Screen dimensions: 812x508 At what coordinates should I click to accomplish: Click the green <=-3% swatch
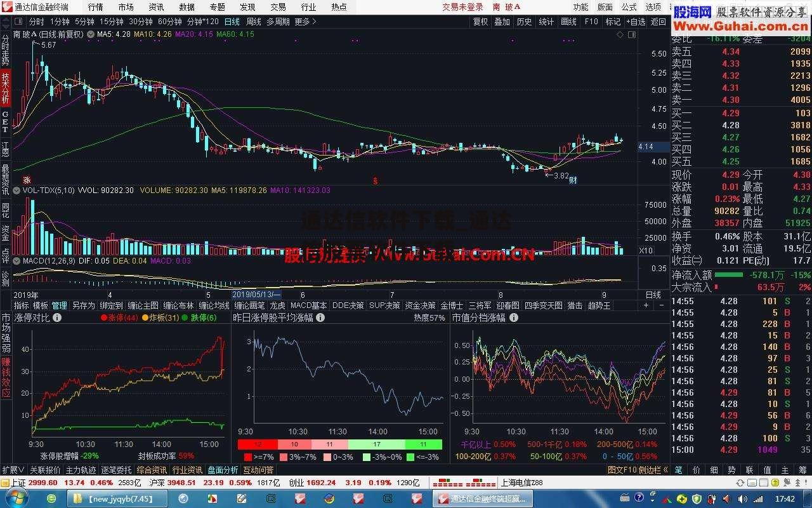pyautogui.click(x=410, y=457)
